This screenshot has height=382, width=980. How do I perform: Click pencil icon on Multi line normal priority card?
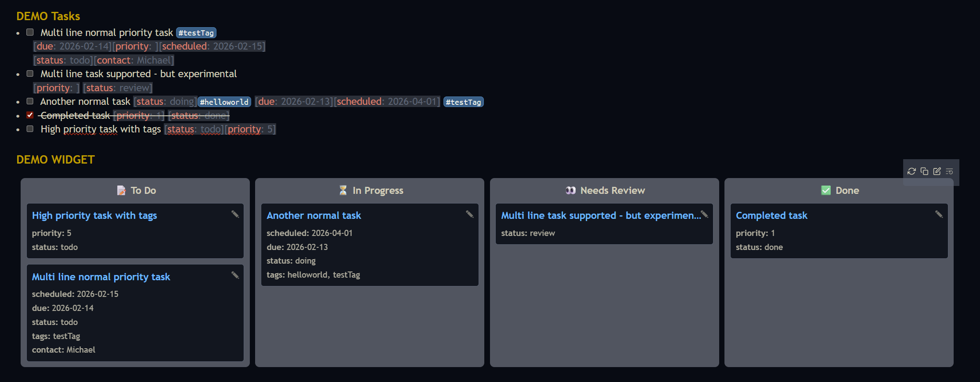tap(235, 275)
